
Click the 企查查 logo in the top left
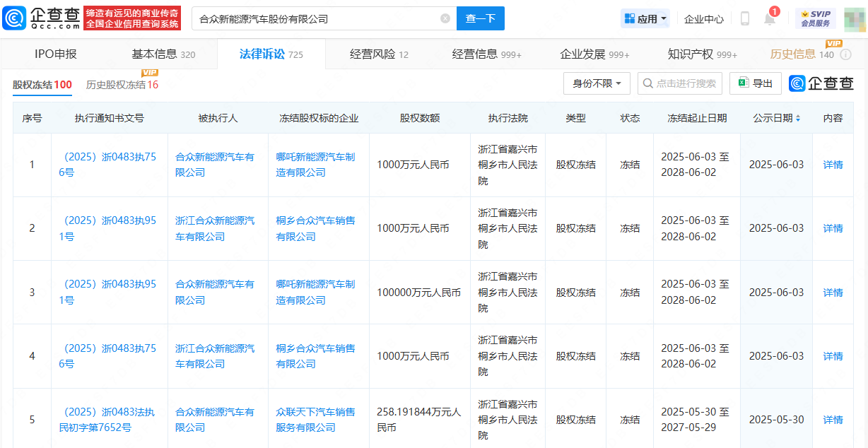[42, 17]
